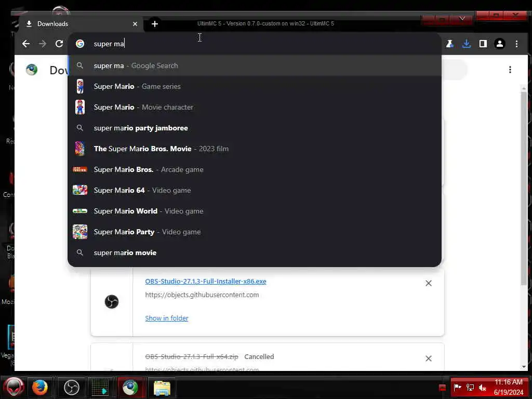Go forward with the browser forward arrow

[43, 44]
